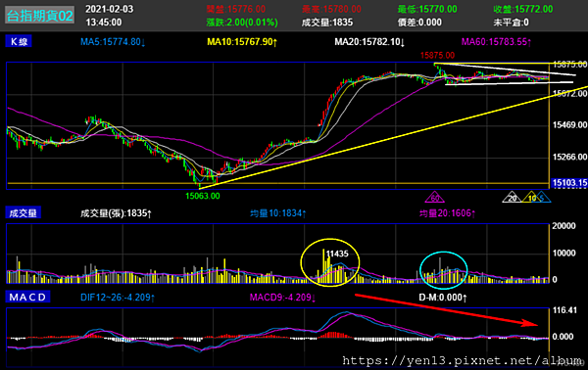The height and width of the screenshot is (370, 588).
Task: Click the 20000 volume axis label
Action: pyautogui.click(x=564, y=226)
